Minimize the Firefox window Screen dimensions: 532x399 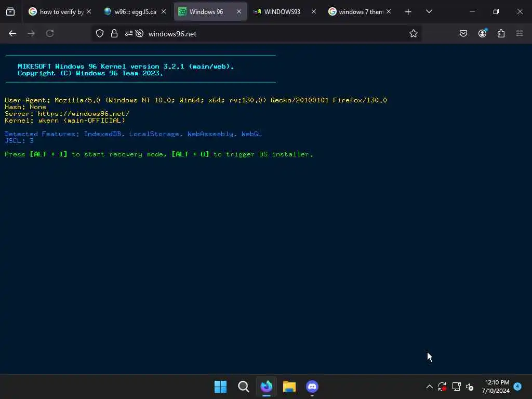472,11
